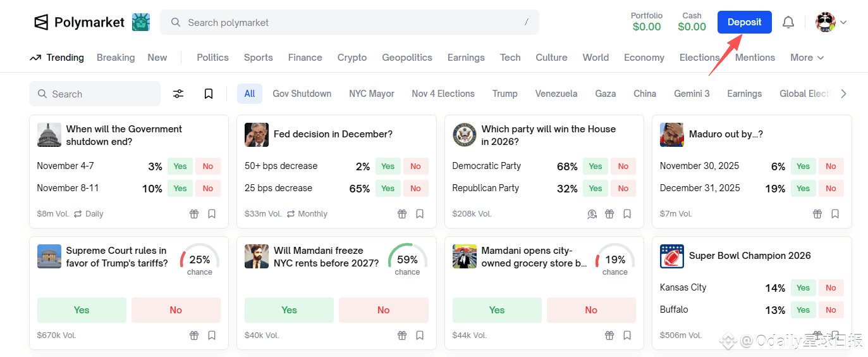Switch to the Crypto category tab
This screenshot has height=357, width=868.
(352, 58)
